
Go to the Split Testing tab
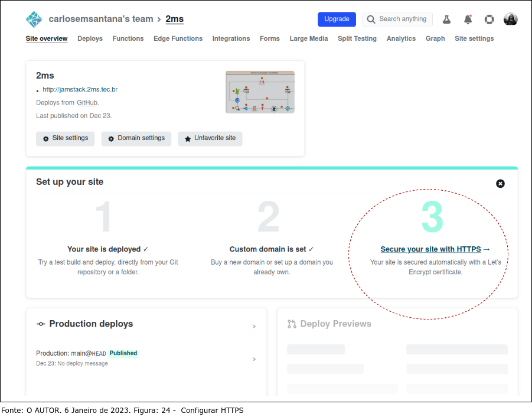pyautogui.click(x=357, y=39)
